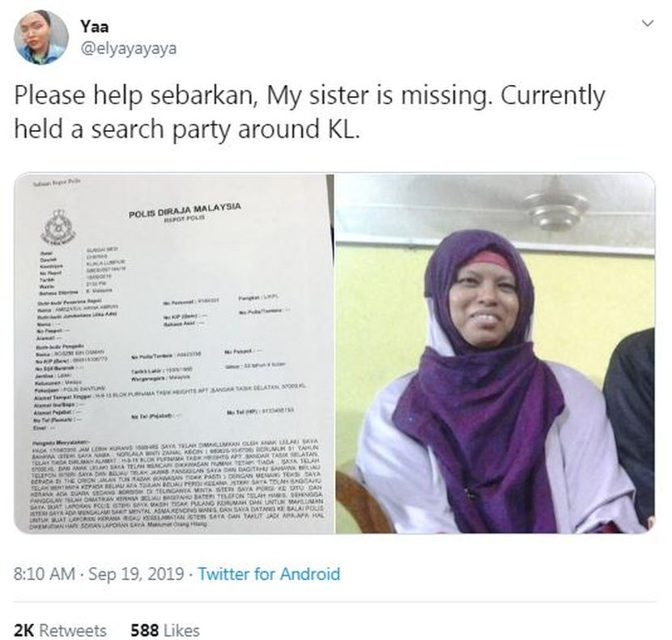672x640 pixels.
Task: Click the Sep 19, 2019 date text
Action: tap(136, 574)
